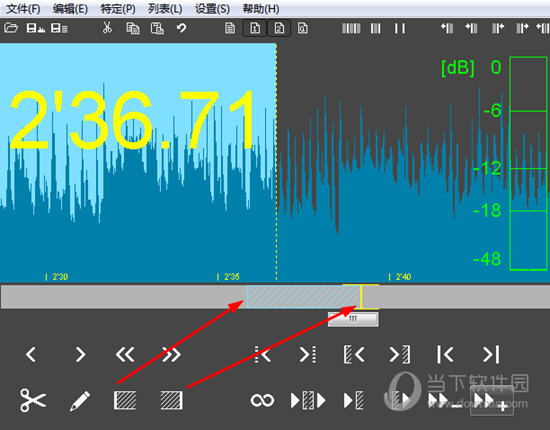Click the set selection end hatched button
This screenshot has width=550, height=430.
pyautogui.click(x=172, y=400)
